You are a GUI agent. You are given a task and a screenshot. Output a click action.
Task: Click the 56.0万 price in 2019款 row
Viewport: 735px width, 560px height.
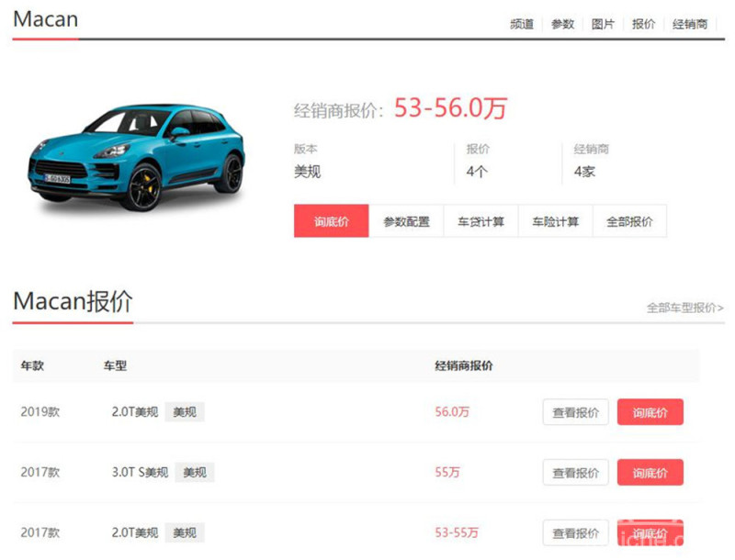click(452, 412)
